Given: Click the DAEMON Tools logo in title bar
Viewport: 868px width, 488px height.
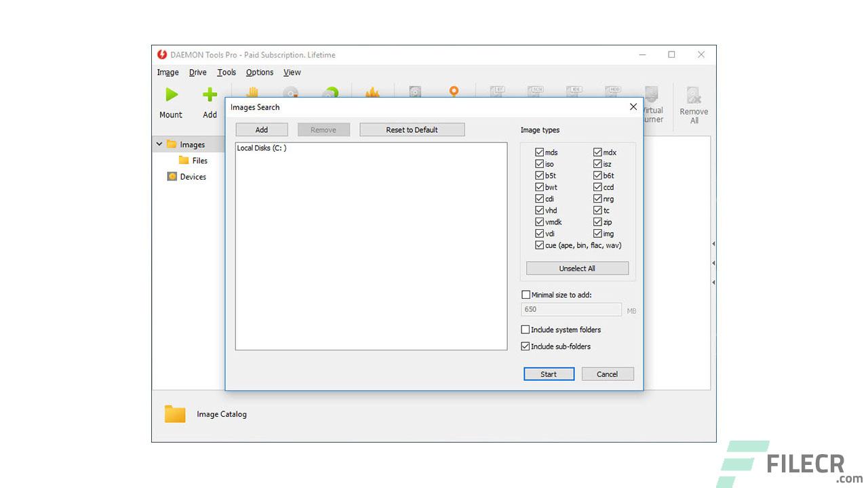Looking at the screenshot, I should [x=162, y=55].
